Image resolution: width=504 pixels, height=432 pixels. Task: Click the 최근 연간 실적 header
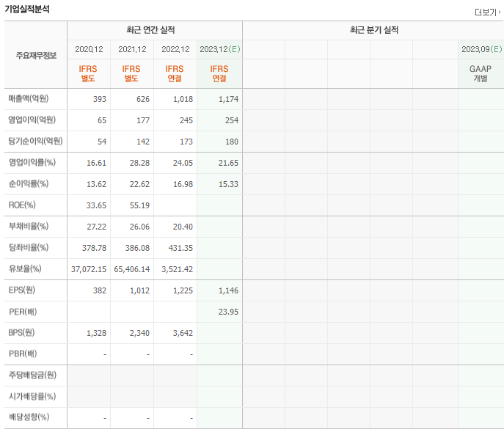coord(150,30)
